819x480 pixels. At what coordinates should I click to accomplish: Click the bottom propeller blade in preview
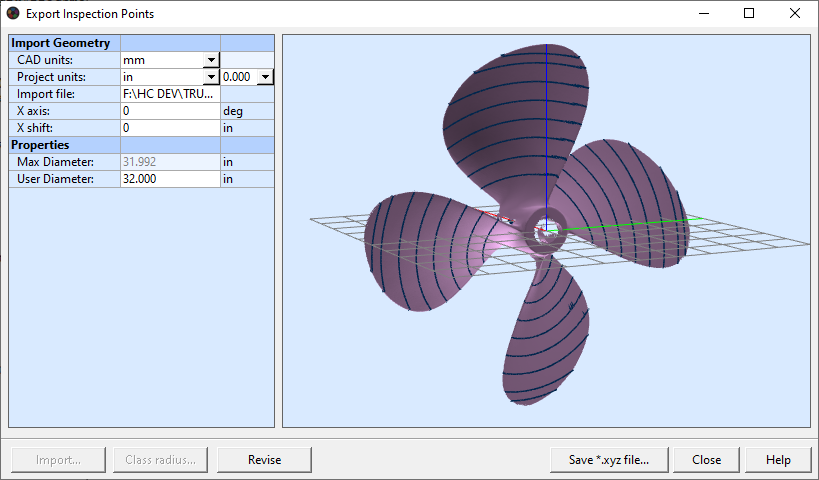546,334
